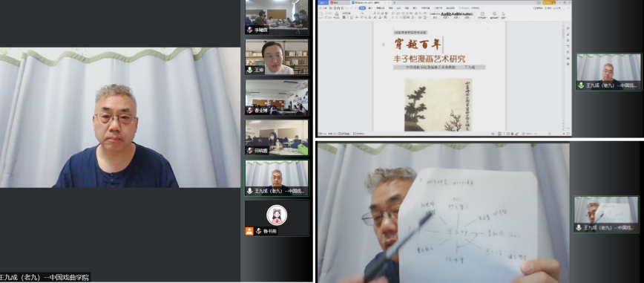Click the mic icon in the top-right 王九成 thumbnail
Image resolution: width=644 pixels, height=283 pixels.
pyautogui.click(x=581, y=85)
